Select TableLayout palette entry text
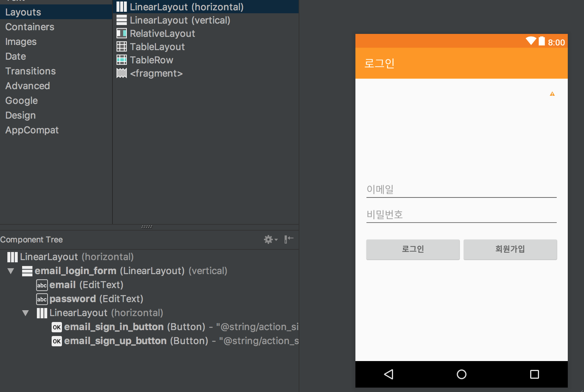Image resolution: width=584 pixels, height=392 pixels. 157,47
